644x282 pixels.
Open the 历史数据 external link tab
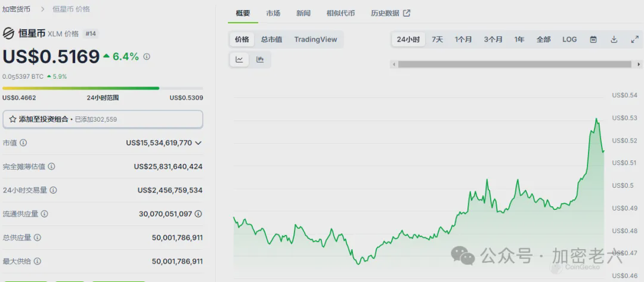tap(391, 13)
